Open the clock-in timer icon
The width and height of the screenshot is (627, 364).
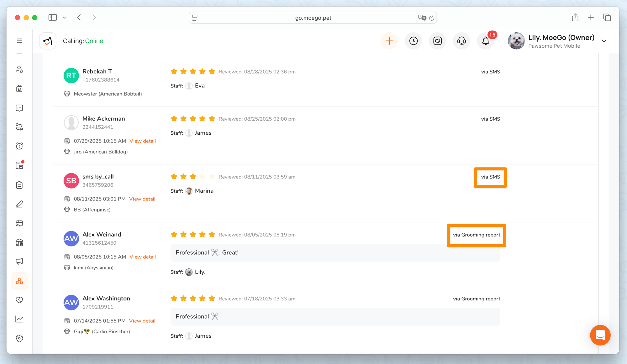coord(413,41)
